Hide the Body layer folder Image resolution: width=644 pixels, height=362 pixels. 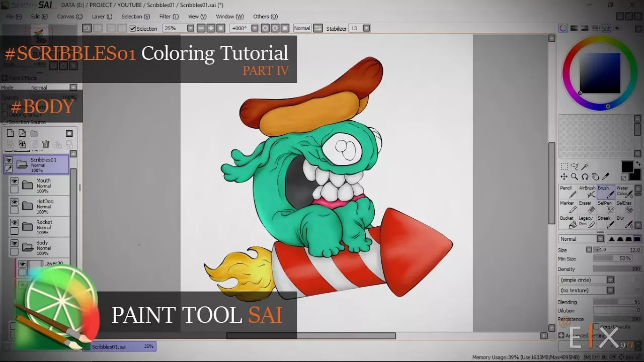[x=15, y=243]
